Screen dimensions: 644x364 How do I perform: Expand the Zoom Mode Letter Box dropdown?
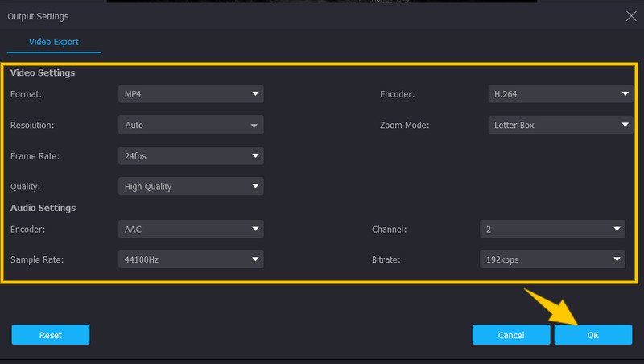(560, 126)
